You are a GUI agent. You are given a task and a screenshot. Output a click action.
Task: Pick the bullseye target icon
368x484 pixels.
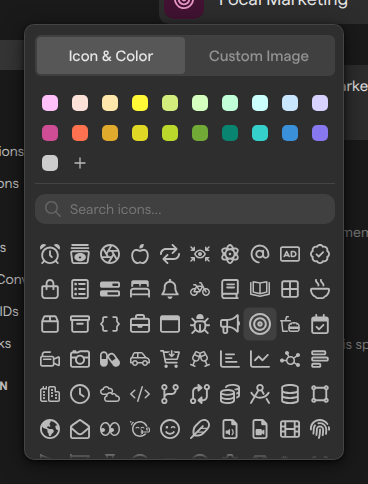[260, 324]
